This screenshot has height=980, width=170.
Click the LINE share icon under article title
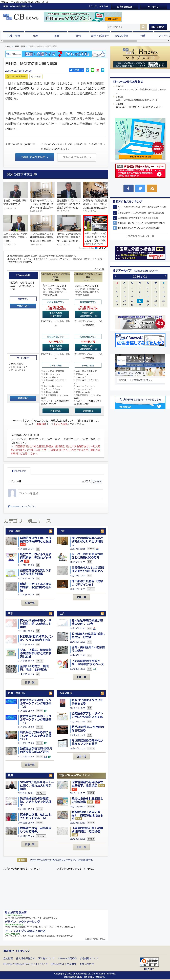[92, 70]
